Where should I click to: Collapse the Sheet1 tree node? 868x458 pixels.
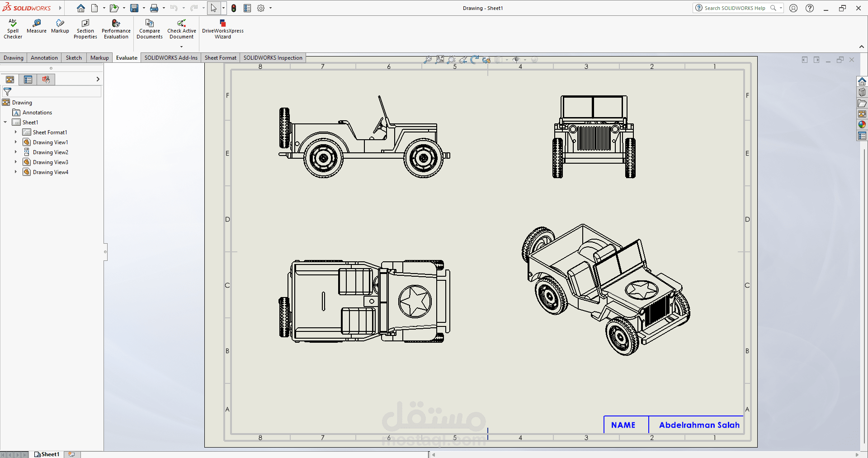coord(5,123)
